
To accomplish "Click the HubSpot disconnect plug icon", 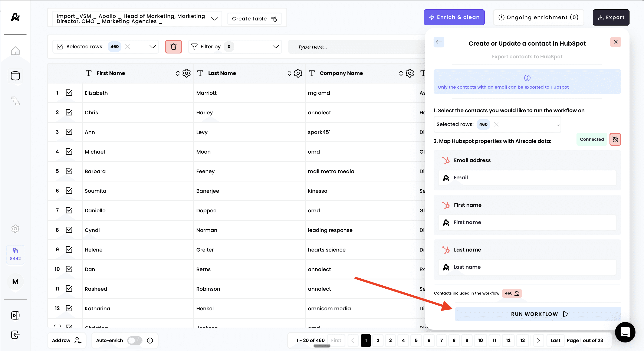I will click(615, 139).
